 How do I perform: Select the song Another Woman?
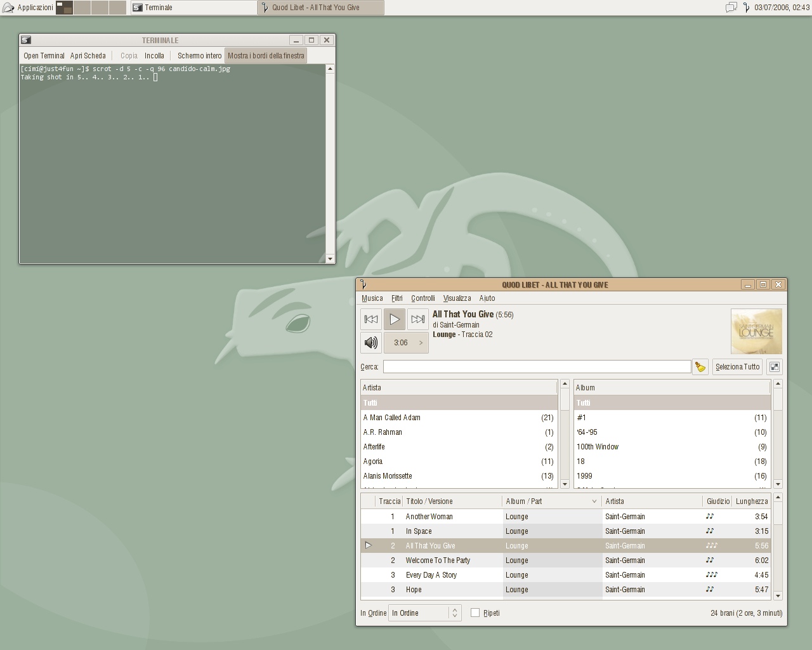coord(566,517)
